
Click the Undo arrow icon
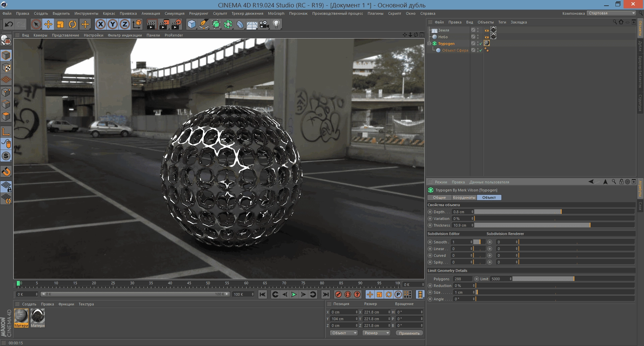(x=9, y=24)
